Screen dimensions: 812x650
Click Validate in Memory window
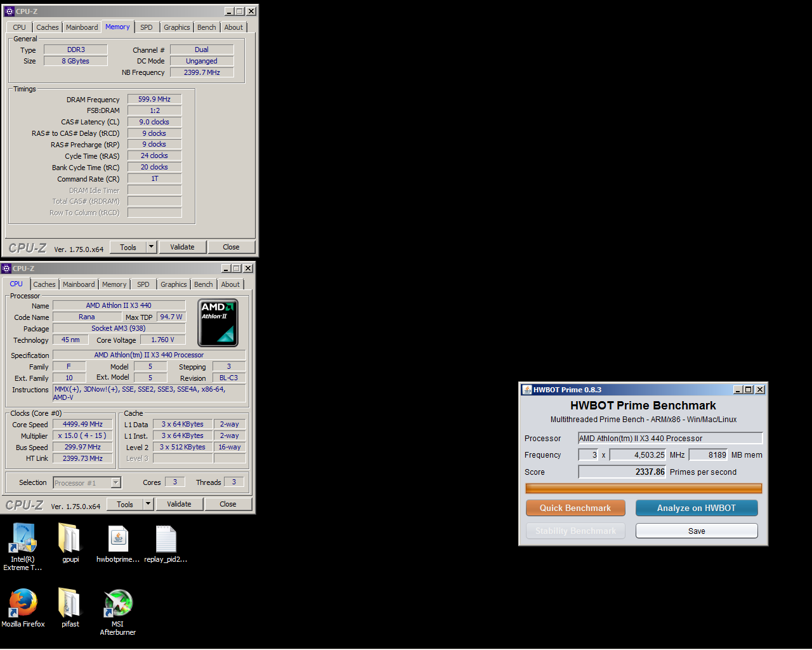tap(182, 247)
